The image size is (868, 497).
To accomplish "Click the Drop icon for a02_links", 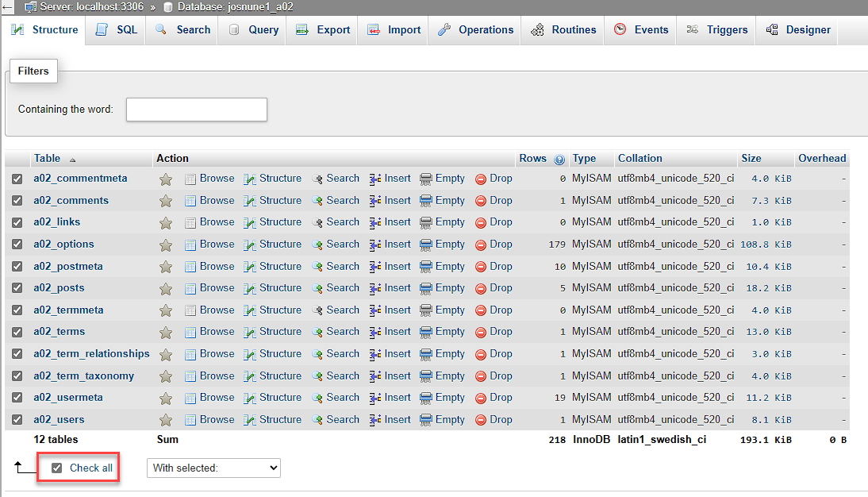I will 480,222.
